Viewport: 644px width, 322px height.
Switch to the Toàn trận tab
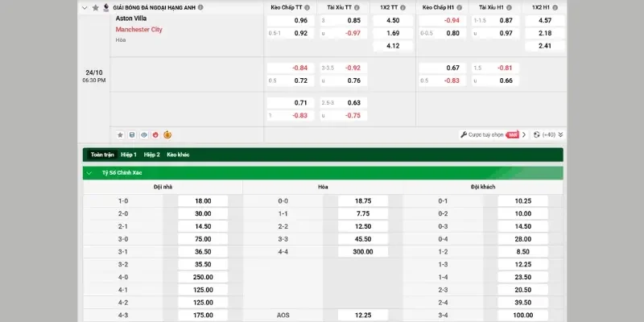[x=102, y=155]
